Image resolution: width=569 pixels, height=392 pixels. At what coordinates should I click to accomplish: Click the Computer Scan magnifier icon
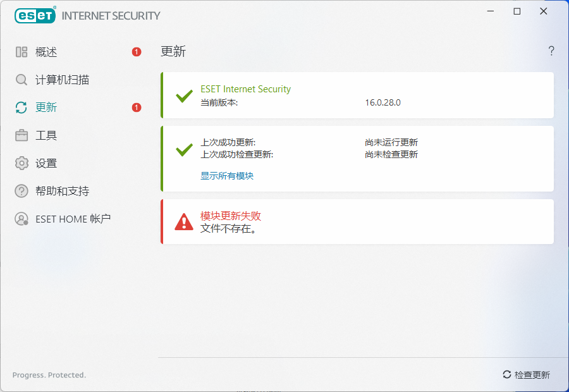click(x=21, y=80)
